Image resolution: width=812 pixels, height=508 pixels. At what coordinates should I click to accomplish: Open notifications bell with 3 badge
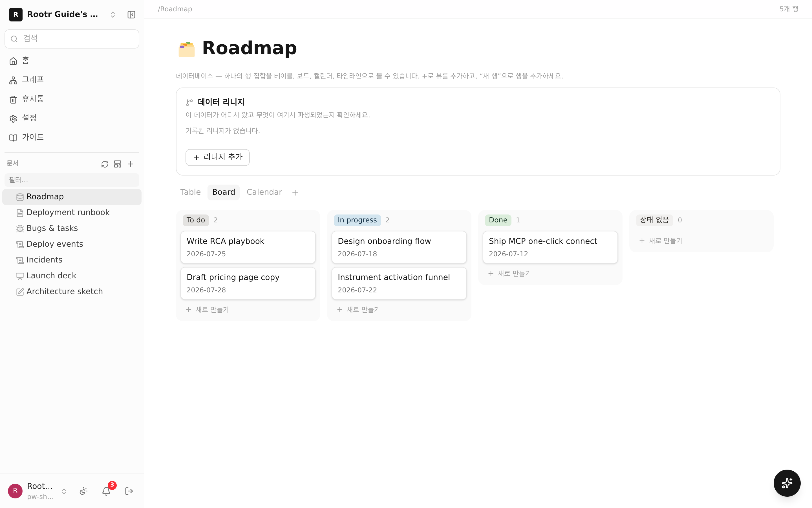107,491
